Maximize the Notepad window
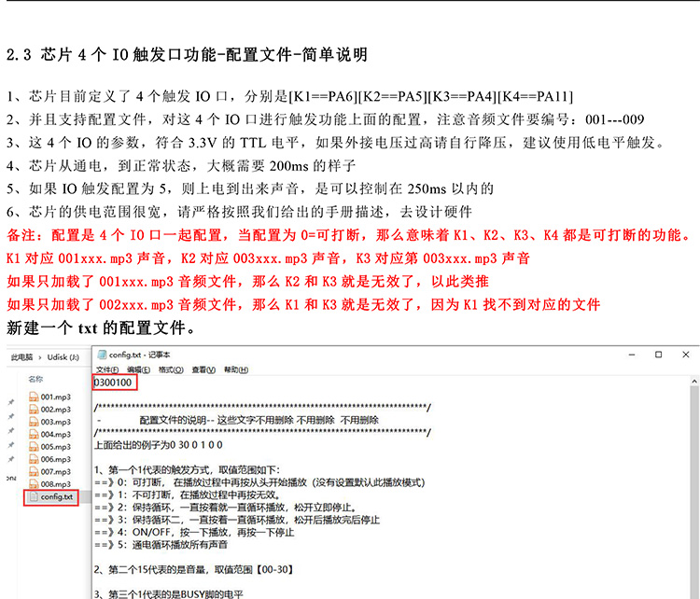 tap(658, 355)
